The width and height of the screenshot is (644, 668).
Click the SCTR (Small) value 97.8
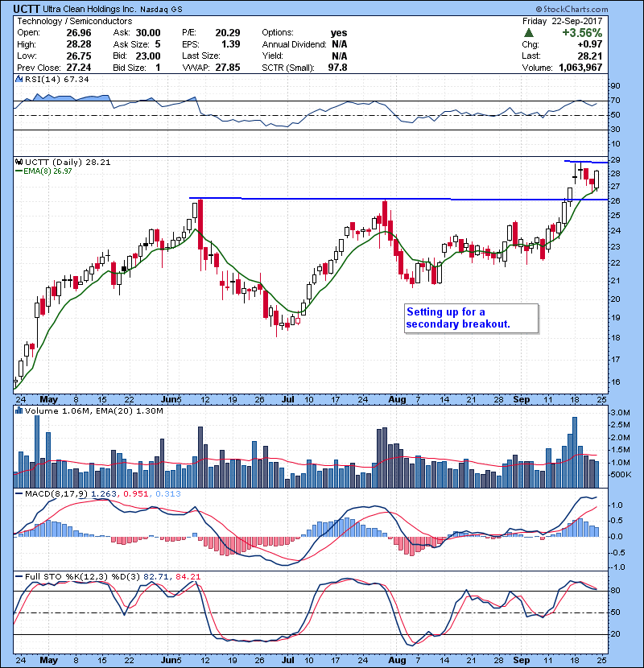point(337,68)
